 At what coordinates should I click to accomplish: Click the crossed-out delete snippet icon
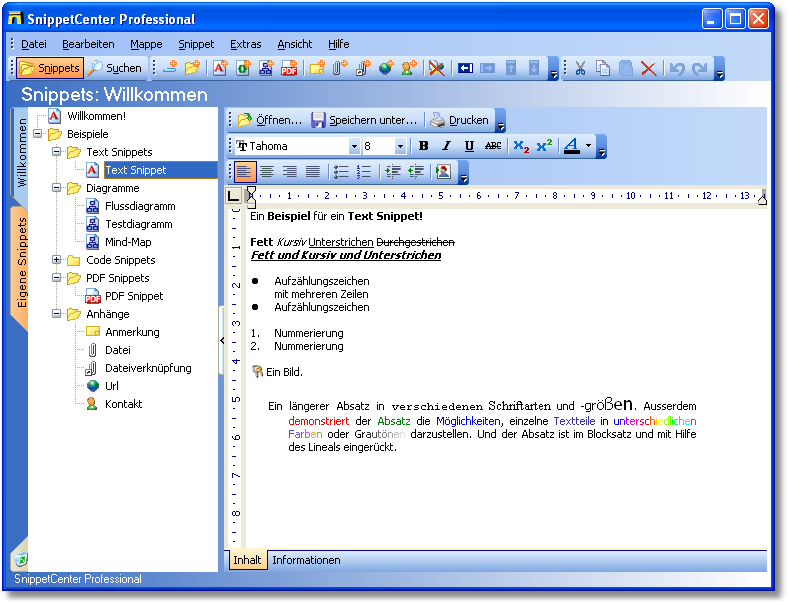pos(436,68)
